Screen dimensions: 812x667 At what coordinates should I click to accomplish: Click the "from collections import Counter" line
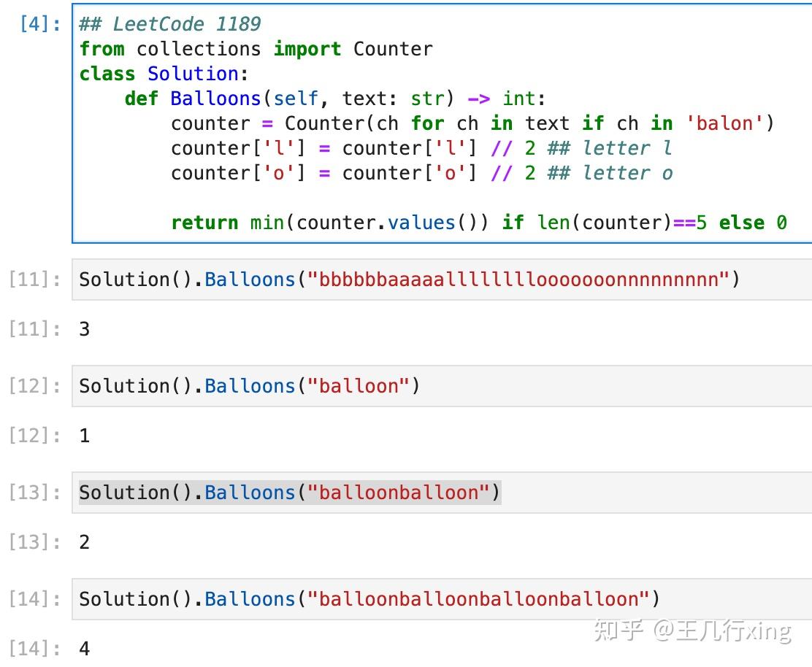point(256,49)
